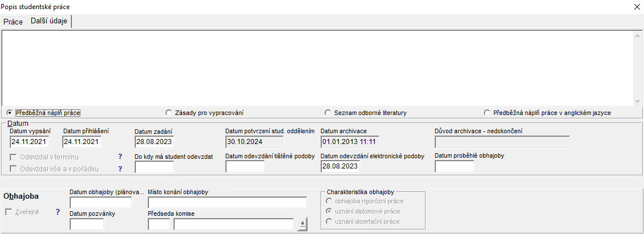Open the help question mark beside Zveřejnit
Screen dimensions: 644x234
tap(58, 212)
